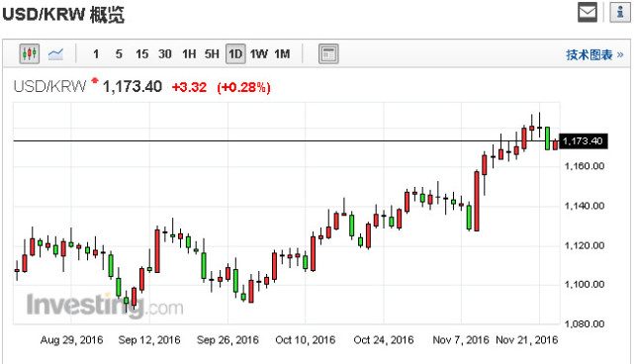
Task: Click the Nov 7, 2016 axis date
Action: pyautogui.click(x=461, y=339)
